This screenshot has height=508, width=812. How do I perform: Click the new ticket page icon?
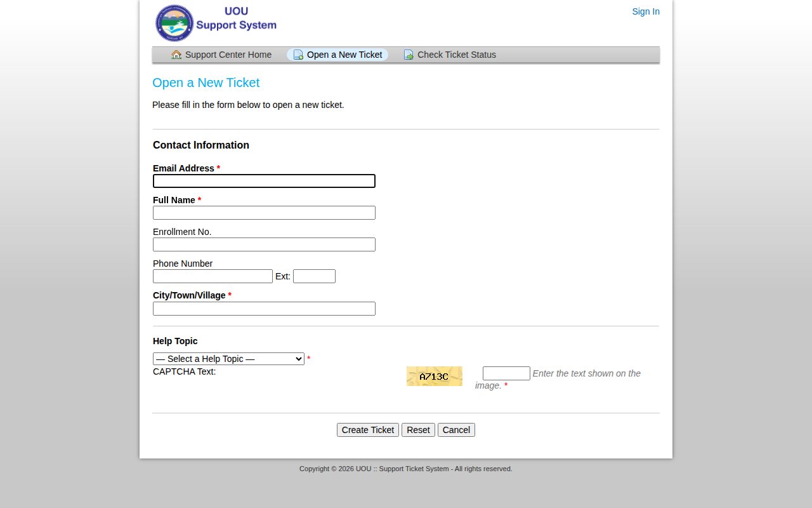298,55
